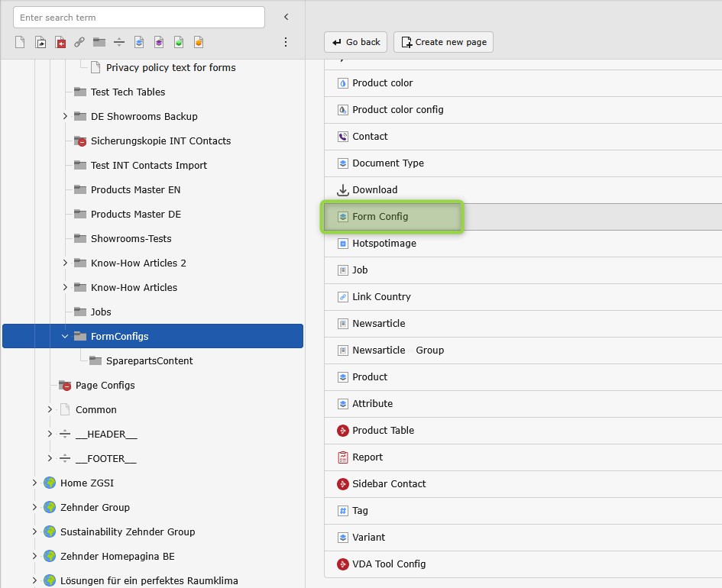722x588 pixels.
Task: Select the standard page icon in tree toolbar
Action: tap(21, 42)
